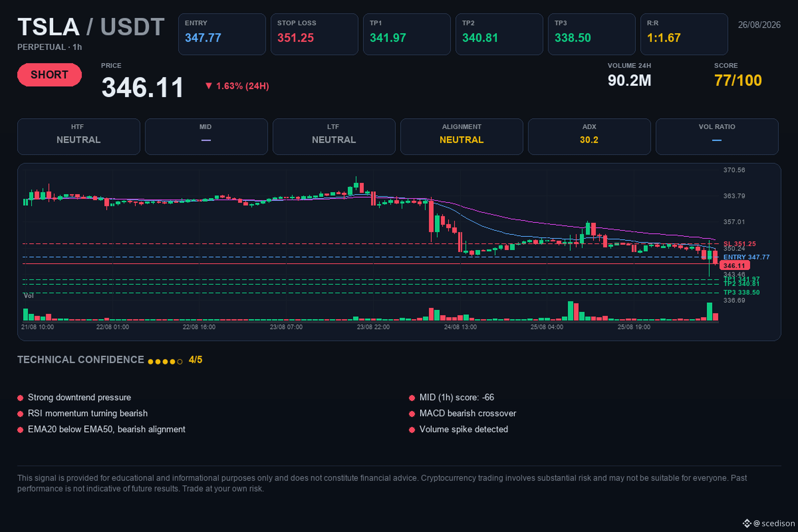
Task: Click the VOL RATIO card
Action: 717,136
